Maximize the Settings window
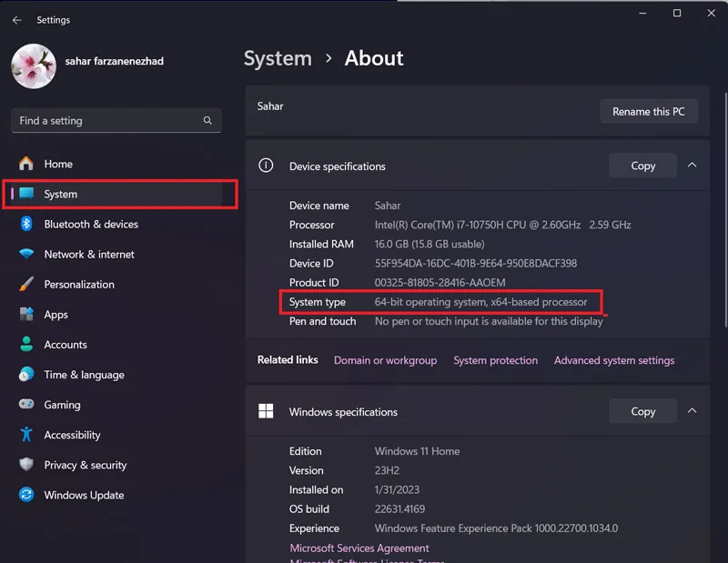The image size is (728, 563). tap(677, 13)
